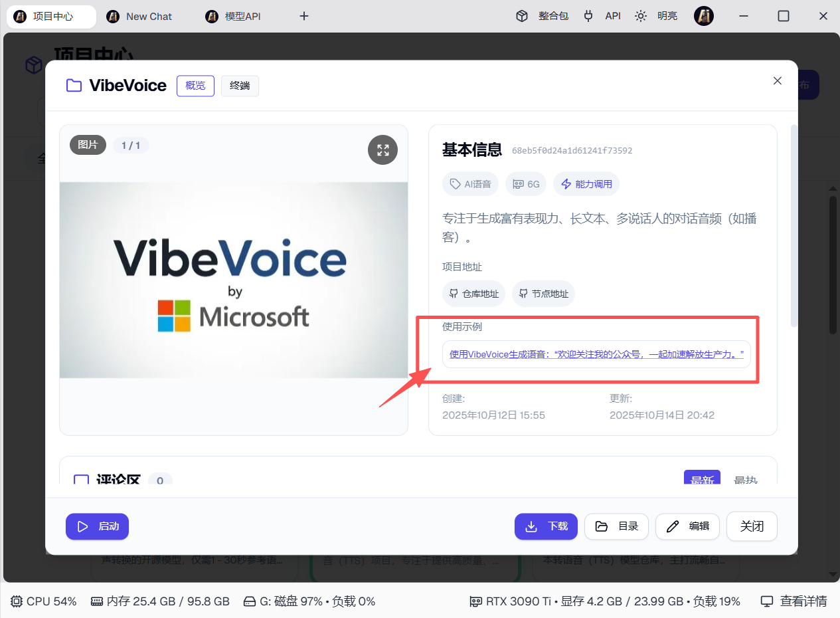Click the 编辑 edit button

pyautogui.click(x=687, y=526)
